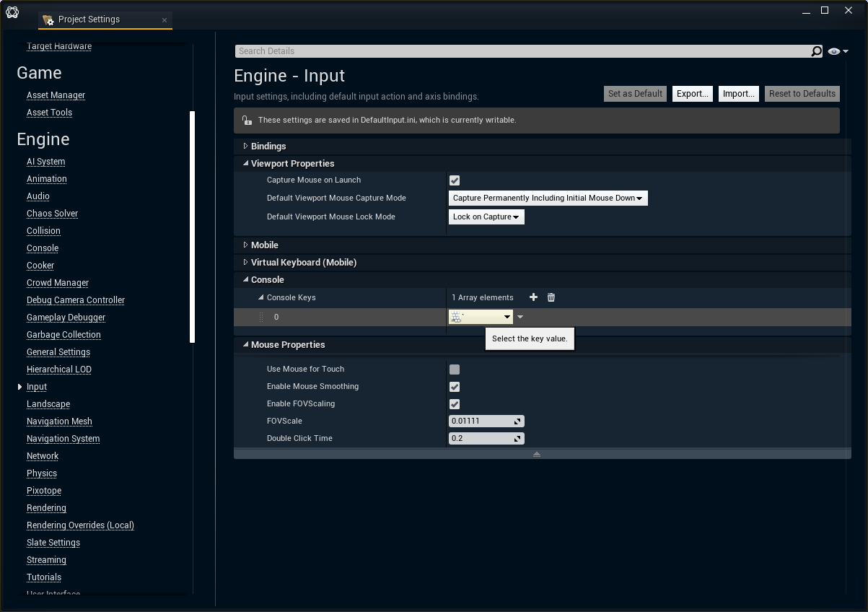This screenshot has height=612, width=868.
Task: Grab the drag handle of array element 0
Action: [261, 317]
